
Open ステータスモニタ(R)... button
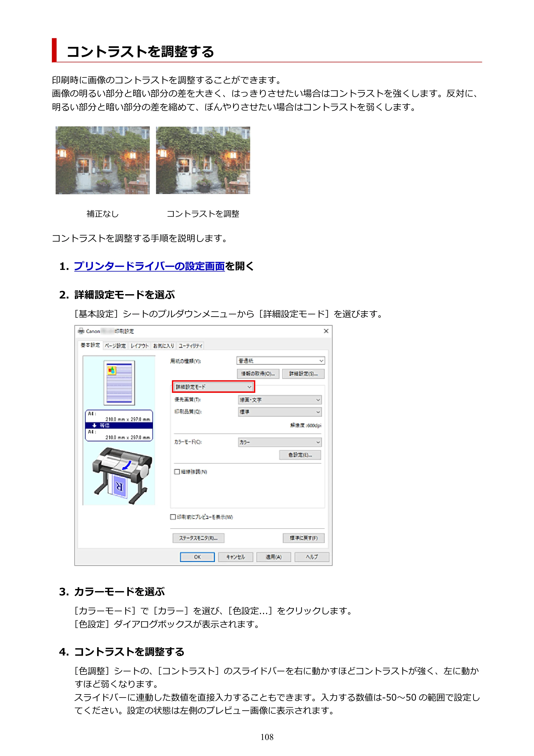click(x=198, y=538)
